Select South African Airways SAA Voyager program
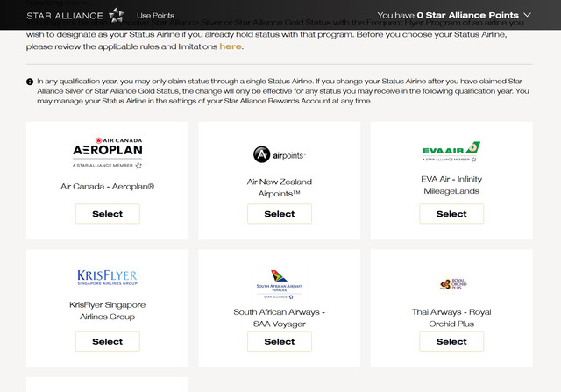Image resolution: width=561 pixels, height=392 pixels. [x=280, y=341]
